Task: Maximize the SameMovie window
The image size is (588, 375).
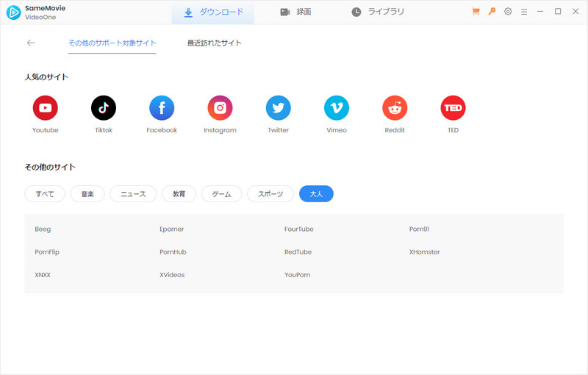Action: (x=558, y=12)
